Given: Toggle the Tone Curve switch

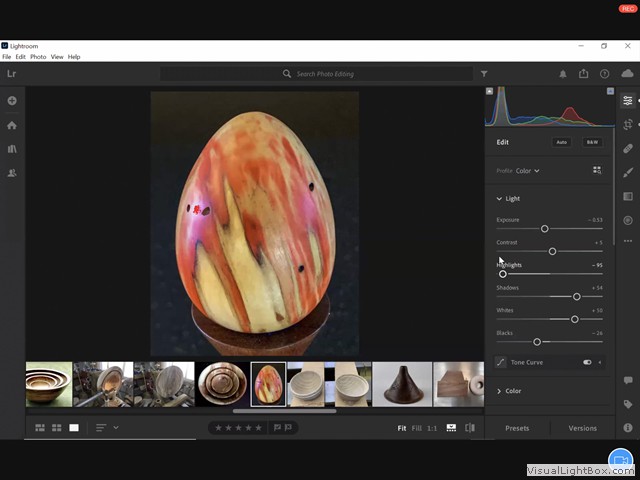Looking at the screenshot, I should (587, 362).
